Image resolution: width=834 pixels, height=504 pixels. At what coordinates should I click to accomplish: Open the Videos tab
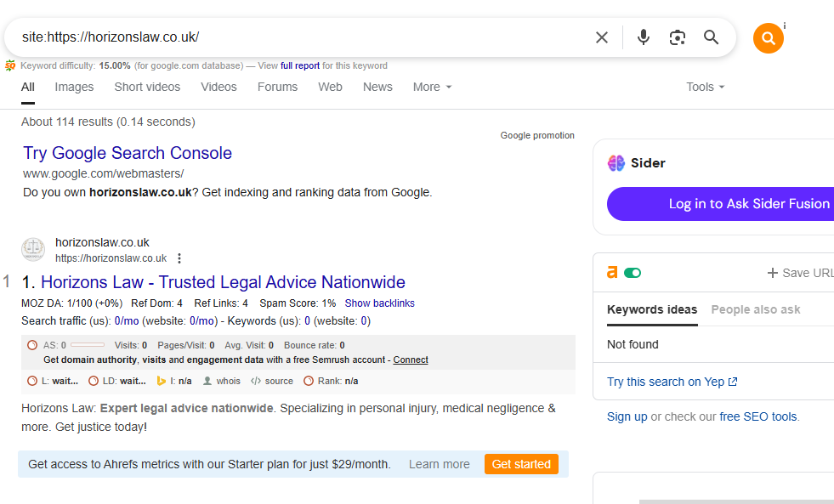point(218,87)
